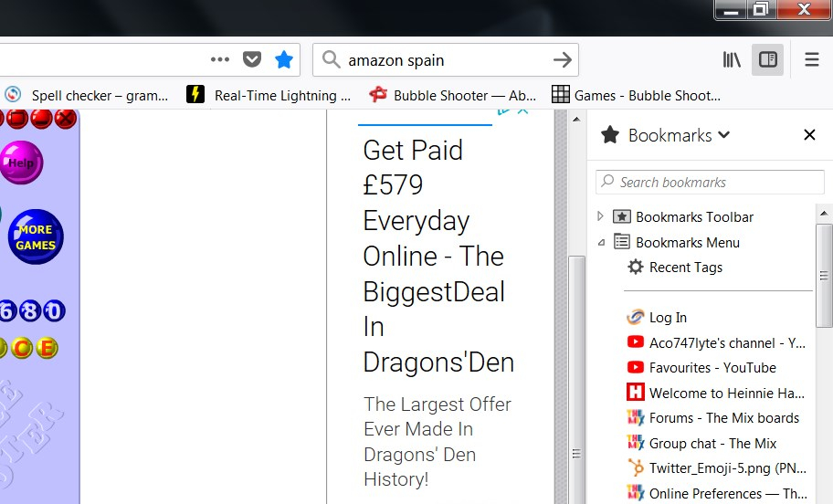Click the AdChoices icon on the advert
The height and width of the screenshot is (504, 833).
503,111
